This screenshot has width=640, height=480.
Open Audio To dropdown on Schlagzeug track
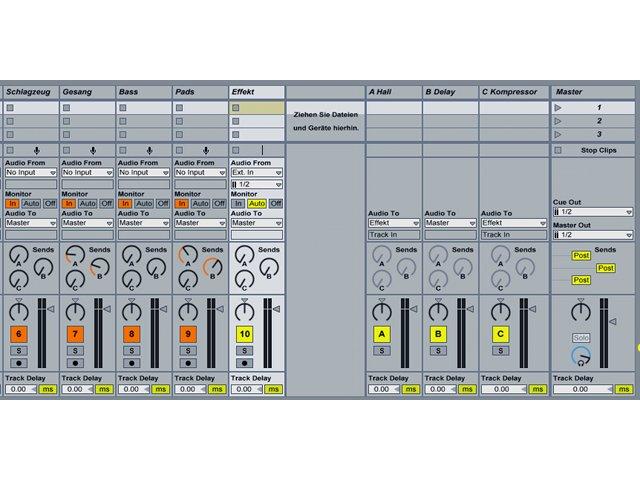coord(31,223)
